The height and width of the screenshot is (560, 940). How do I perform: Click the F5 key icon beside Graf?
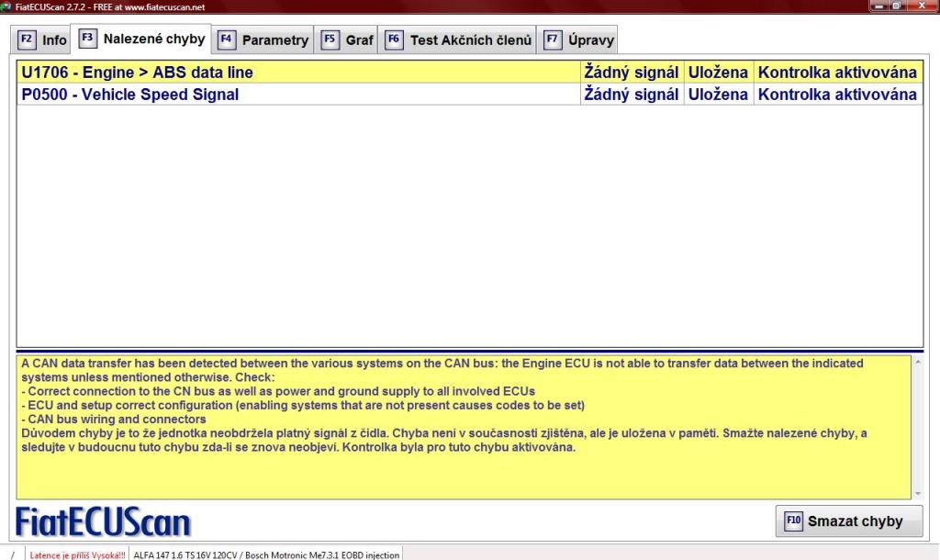(x=330, y=40)
